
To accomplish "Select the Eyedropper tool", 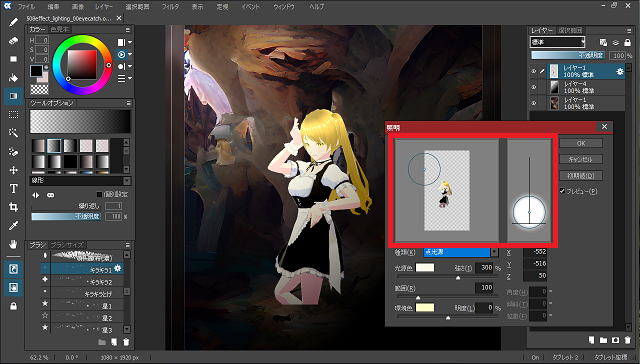I will (13, 226).
